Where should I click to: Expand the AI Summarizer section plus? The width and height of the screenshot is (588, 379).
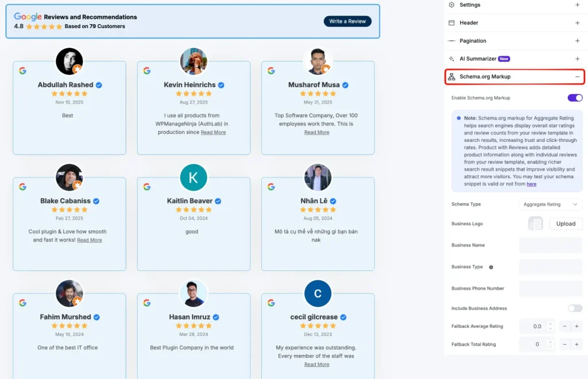tap(577, 59)
